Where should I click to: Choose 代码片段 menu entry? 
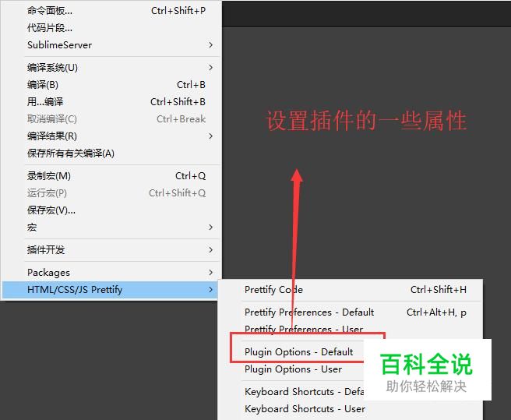tap(111, 28)
